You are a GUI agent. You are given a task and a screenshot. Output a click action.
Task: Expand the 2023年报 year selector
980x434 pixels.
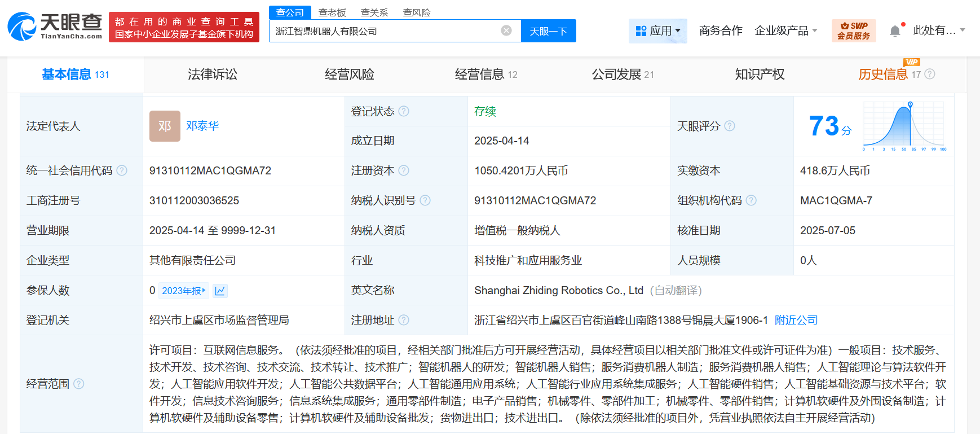pos(184,291)
